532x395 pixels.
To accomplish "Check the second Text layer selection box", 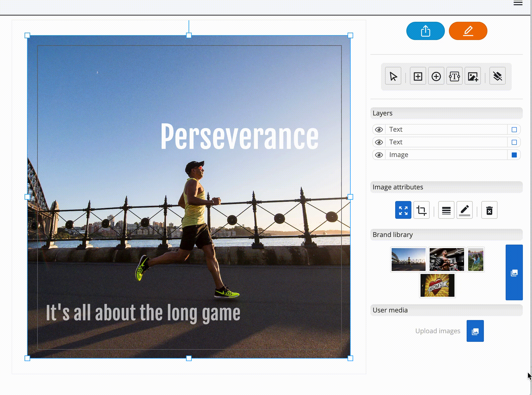I will pyautogui.click(x=514, y=142).
